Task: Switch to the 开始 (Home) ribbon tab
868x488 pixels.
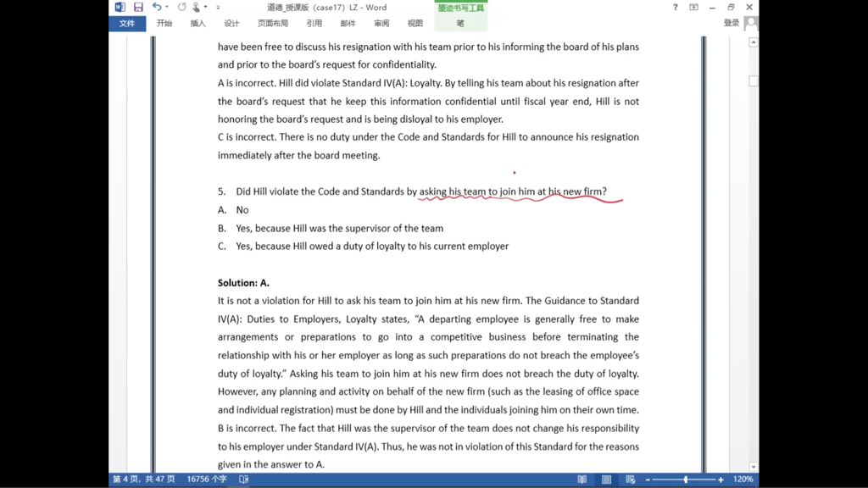Action: click(164, 23)
